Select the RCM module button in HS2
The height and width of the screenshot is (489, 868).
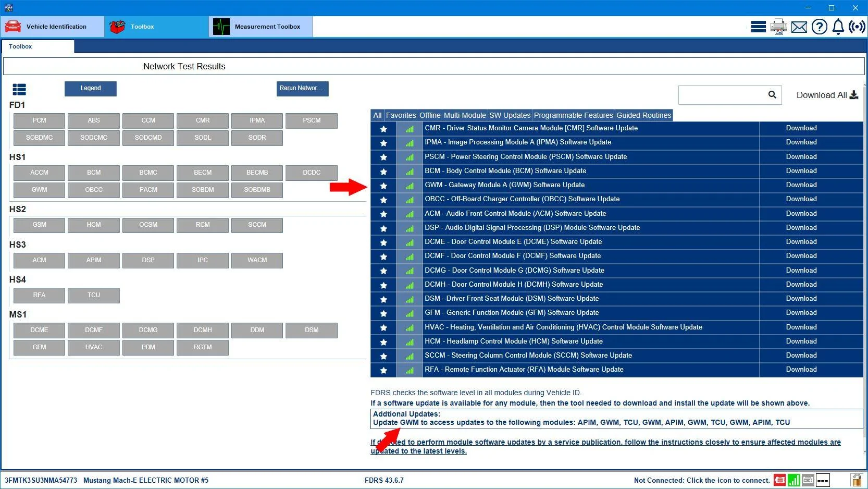203,225
